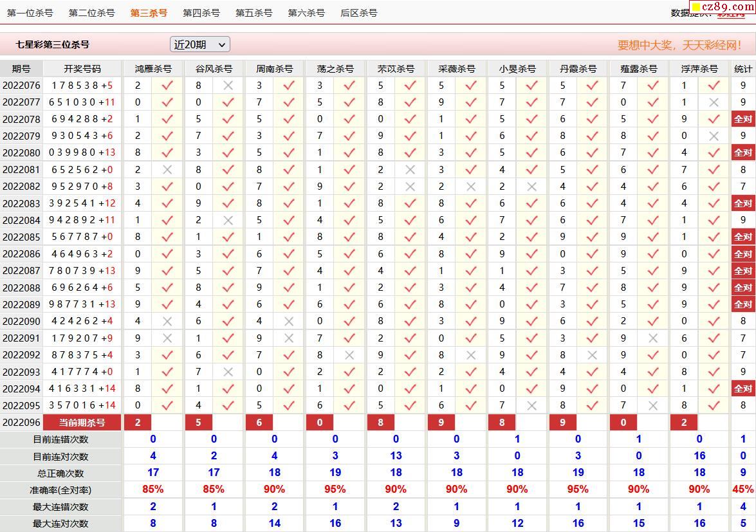This screenshot has height=532, width=756.
Task: Click the check mark for 芣苡杀号 in row 2022087
Action: [x=410, y=271]
